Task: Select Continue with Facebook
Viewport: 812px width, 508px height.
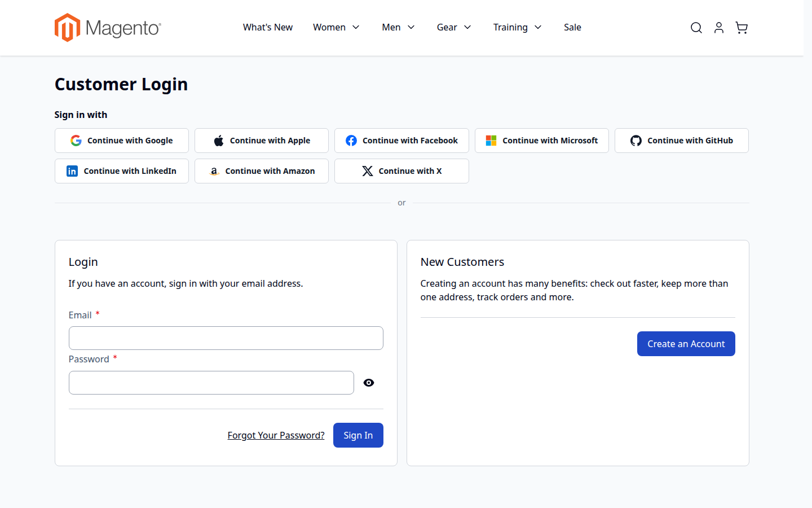Action: (401, 141)
